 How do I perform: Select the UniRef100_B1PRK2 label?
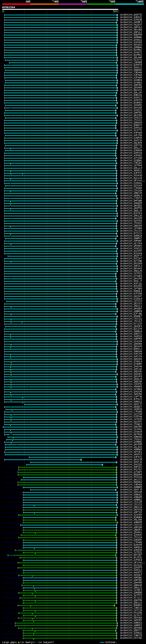[131, 50]
